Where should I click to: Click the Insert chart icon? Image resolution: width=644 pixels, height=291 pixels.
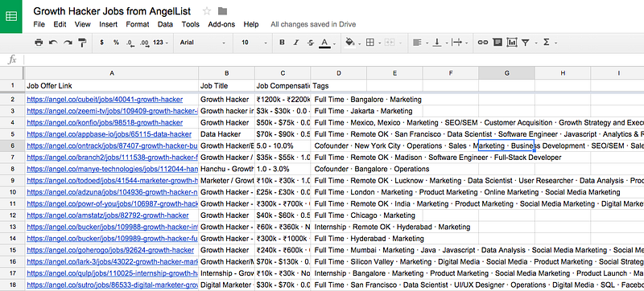coord(512,43)
